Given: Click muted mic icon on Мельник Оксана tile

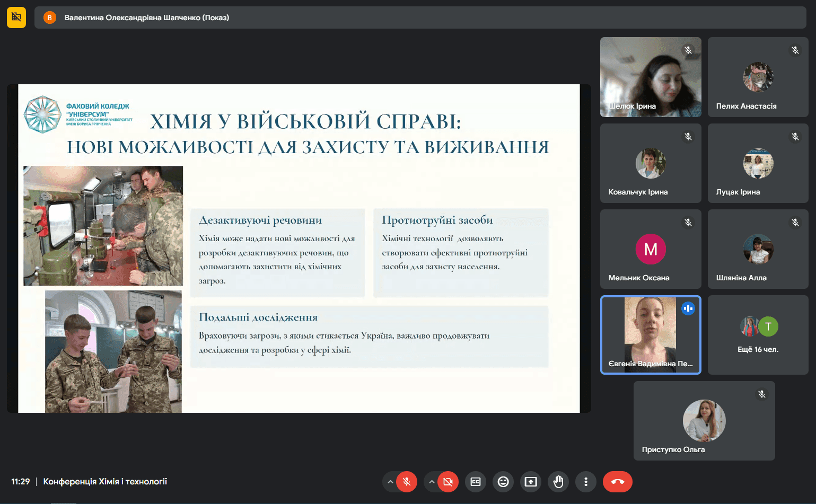Looking at the screenshot, I should pyautogui.click(x=688, y=223).
